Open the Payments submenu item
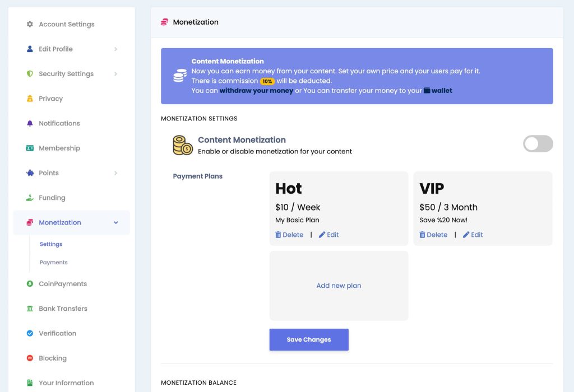This screenshot has height=392, width=574. coord(53,262)
